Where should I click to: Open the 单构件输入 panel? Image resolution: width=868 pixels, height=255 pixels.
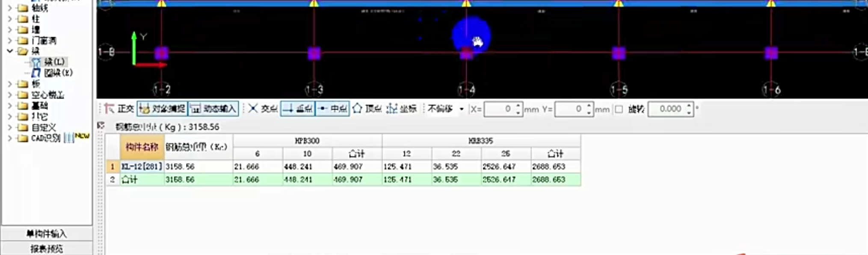click(47, 234)
